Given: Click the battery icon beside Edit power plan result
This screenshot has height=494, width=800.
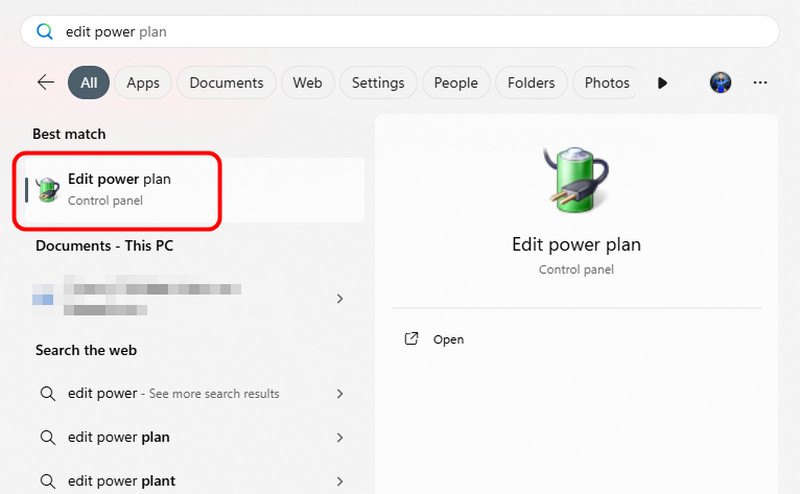Looking at the screenshot, I should pos(47,189).
